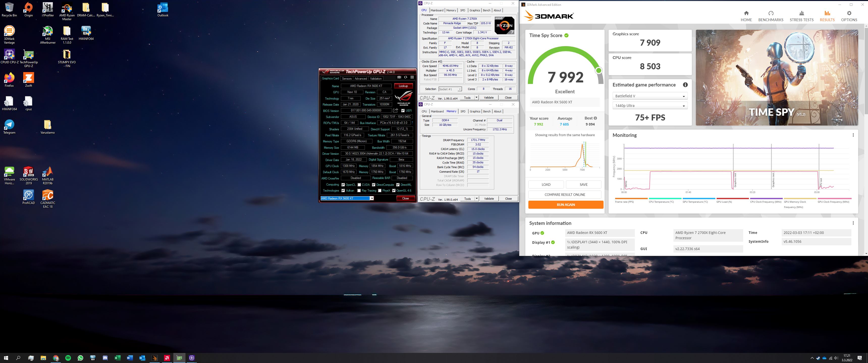Expand Tools arrow in CPU-Z memory window

(477, 199)
